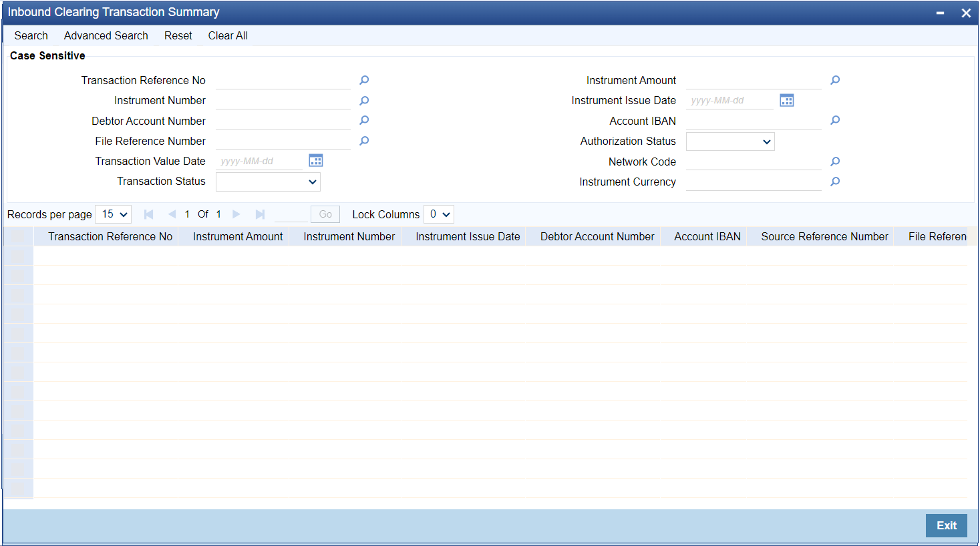Image resolution: width=980 pixels, height=546 pixels.
Task: Sort by Debtor Account Number column header
Action: [597, 236]
